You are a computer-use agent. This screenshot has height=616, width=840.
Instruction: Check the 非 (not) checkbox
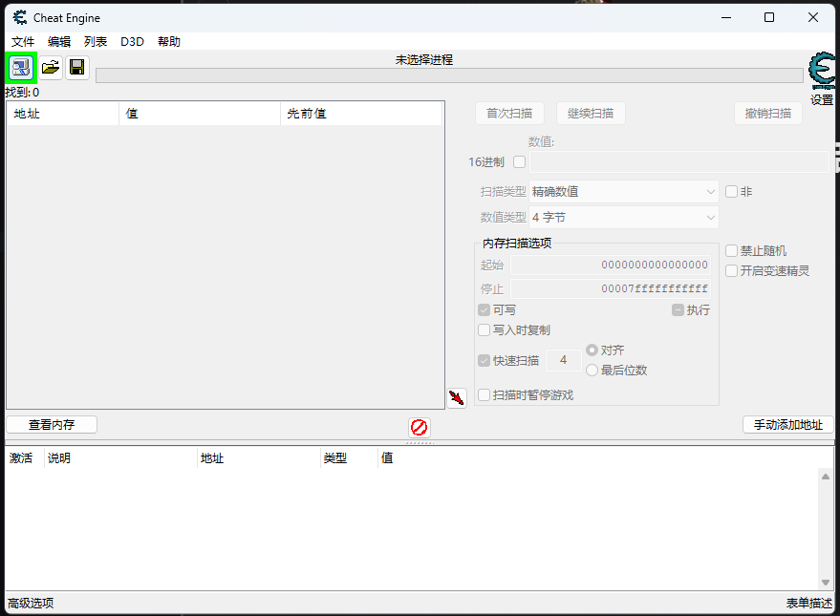731,191
